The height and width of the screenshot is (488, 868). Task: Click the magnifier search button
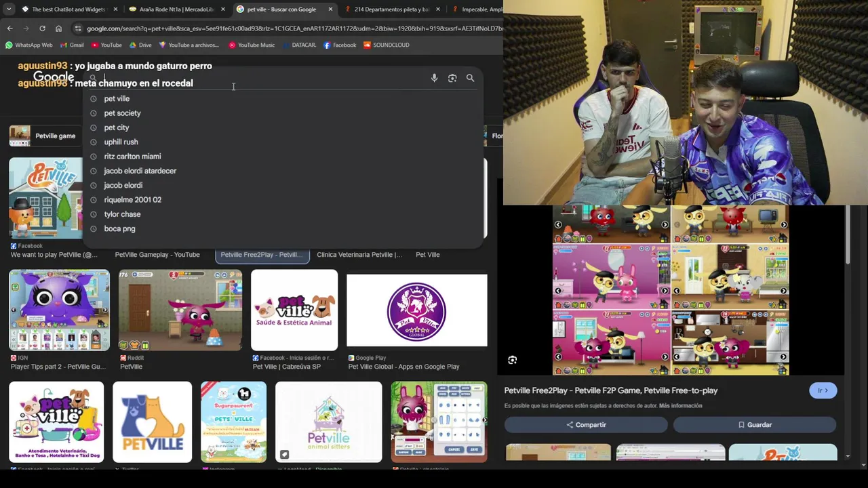(x=470, y=78)
